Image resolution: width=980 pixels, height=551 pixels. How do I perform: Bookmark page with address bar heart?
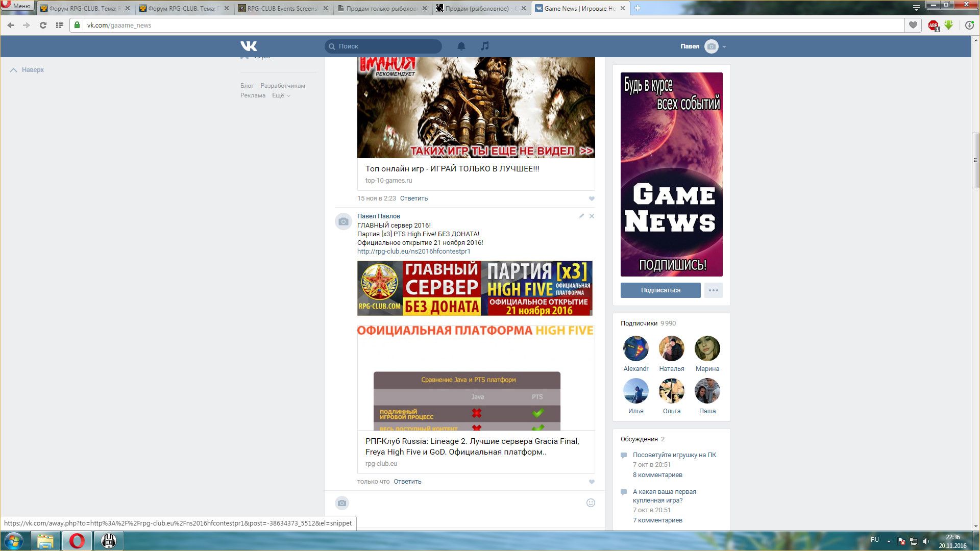[x=913, y=25]
